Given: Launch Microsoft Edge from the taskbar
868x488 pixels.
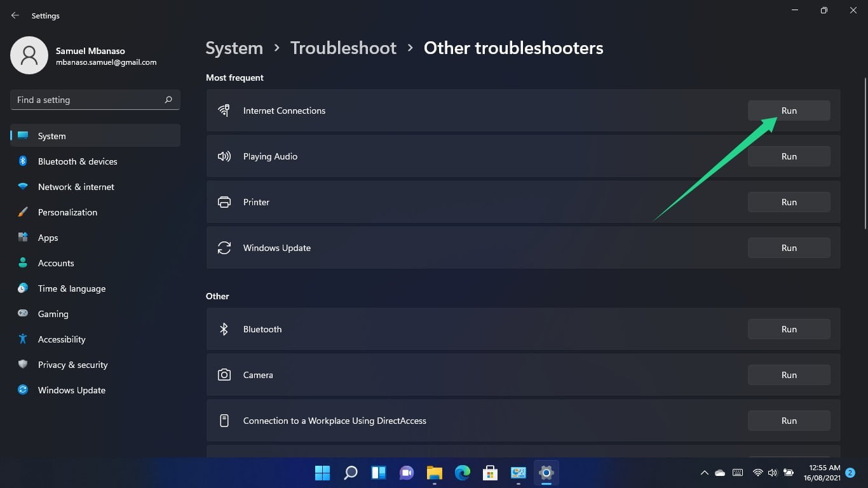Looking at the screenshot, I should click(x=462, y=473).
